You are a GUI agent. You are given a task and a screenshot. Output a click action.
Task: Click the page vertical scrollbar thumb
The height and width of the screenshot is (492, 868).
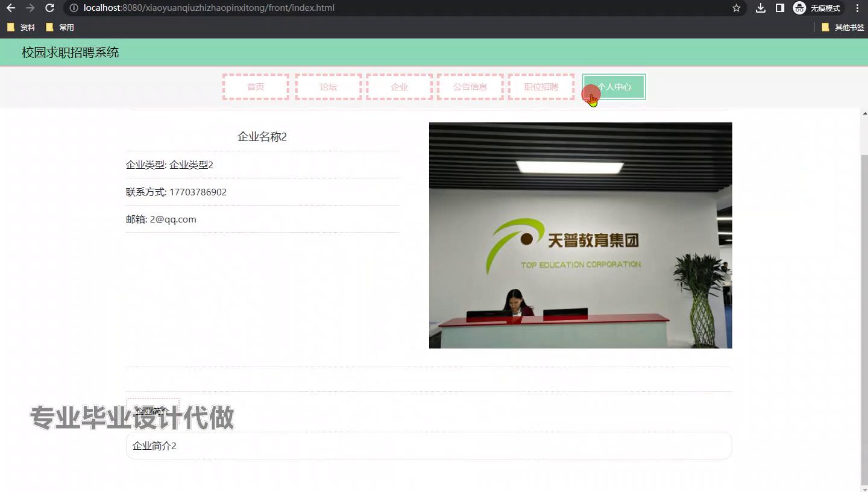coord(864,320)
